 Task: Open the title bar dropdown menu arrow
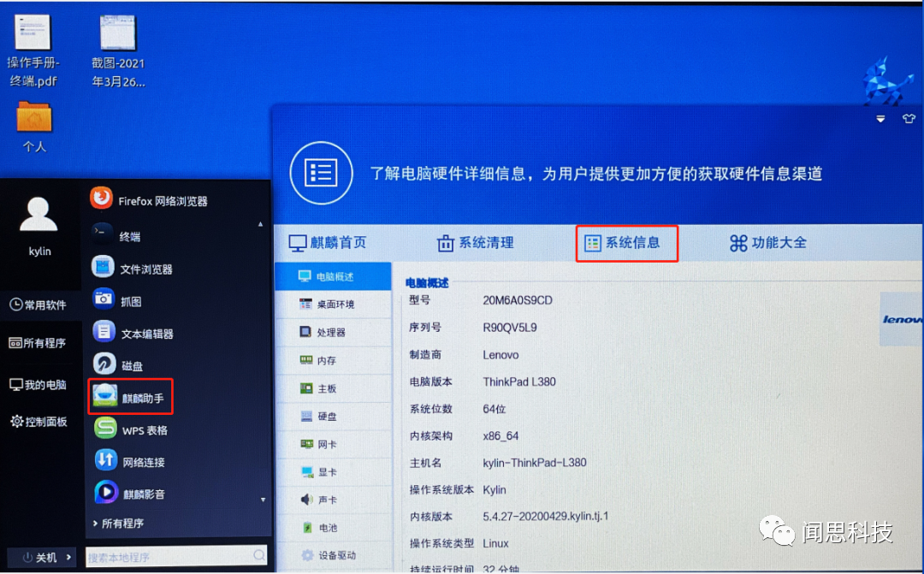880,119
